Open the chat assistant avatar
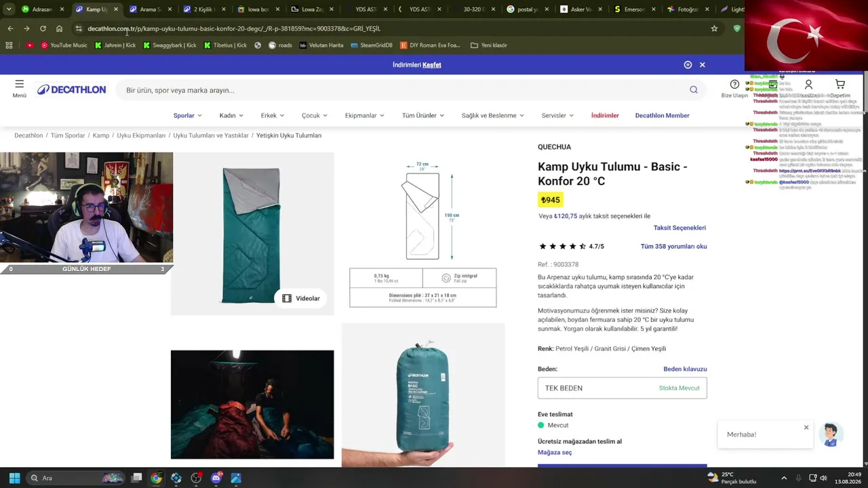This screenshot has width=868, height=488. pos(831,434)
